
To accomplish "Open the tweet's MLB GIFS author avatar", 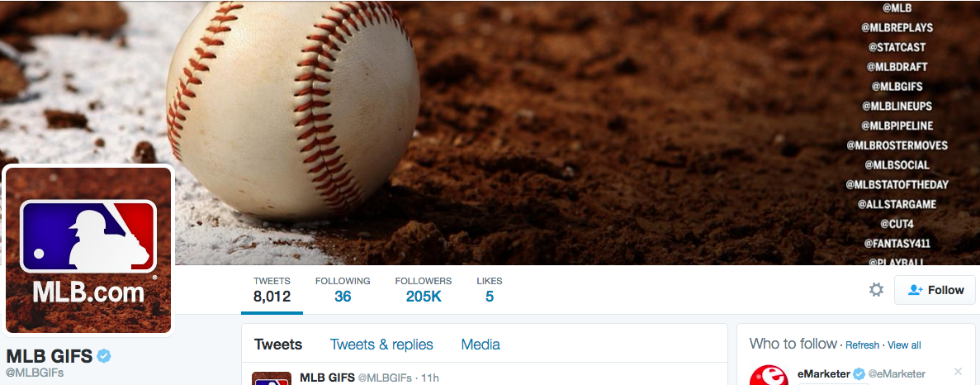I will point(272,378).
